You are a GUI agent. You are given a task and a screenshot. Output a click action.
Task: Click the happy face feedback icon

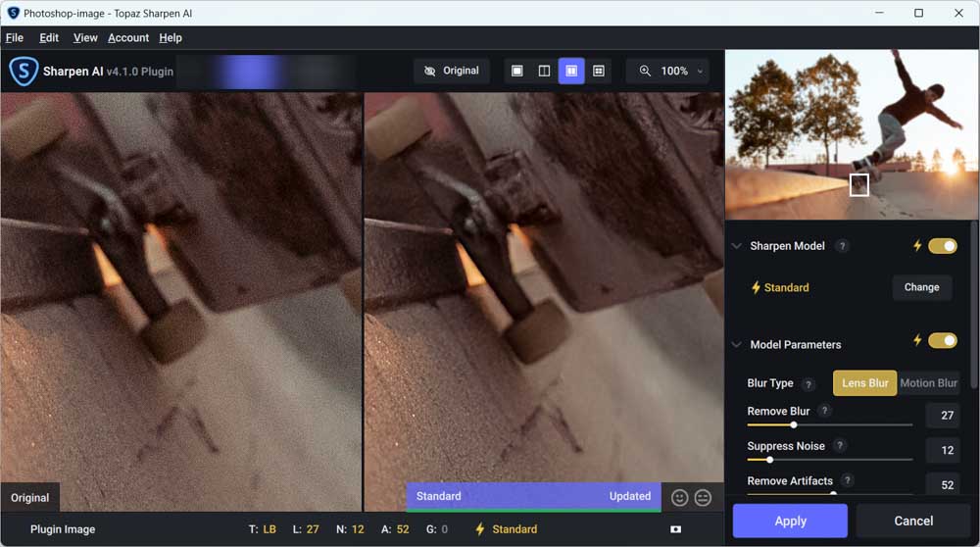(x=679, y=498)
